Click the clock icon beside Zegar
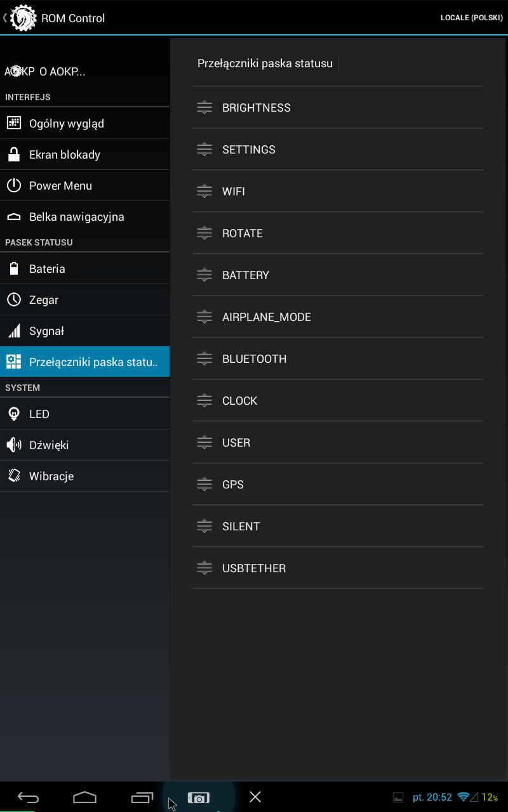The image size is (508, 812). (x=13, y=299)
